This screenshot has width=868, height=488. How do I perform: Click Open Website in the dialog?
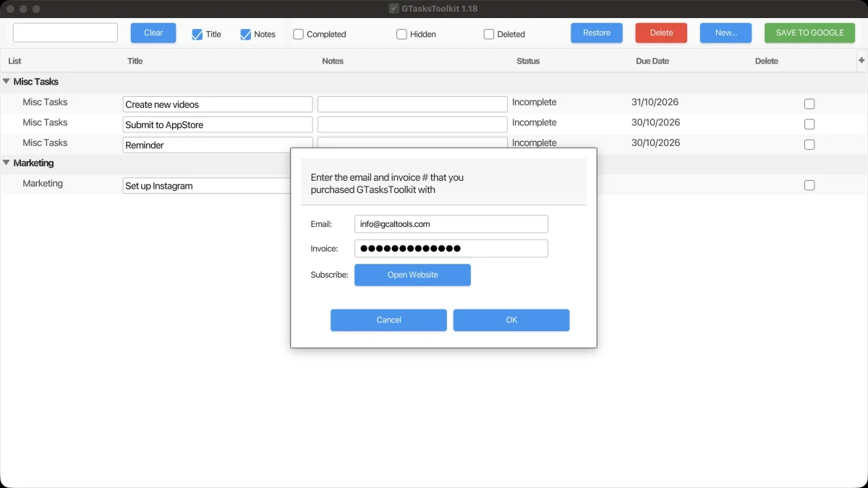point(412,275)
